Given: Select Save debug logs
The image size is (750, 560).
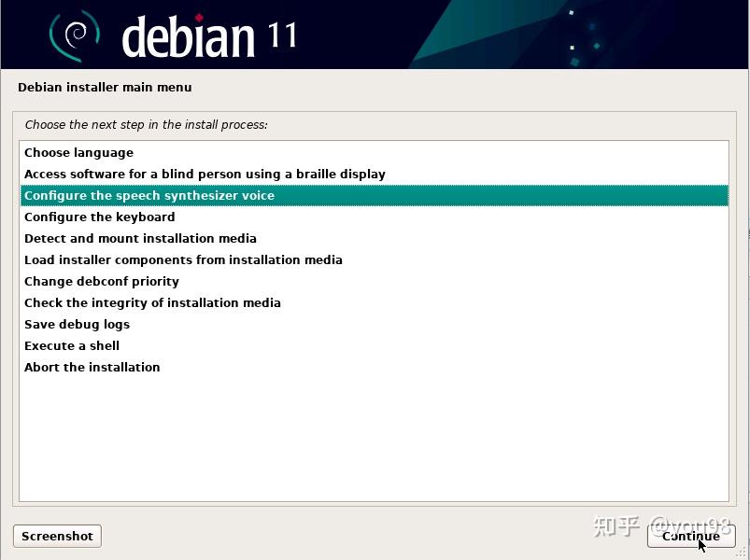Looking at the screenshot, I should 77,324.
